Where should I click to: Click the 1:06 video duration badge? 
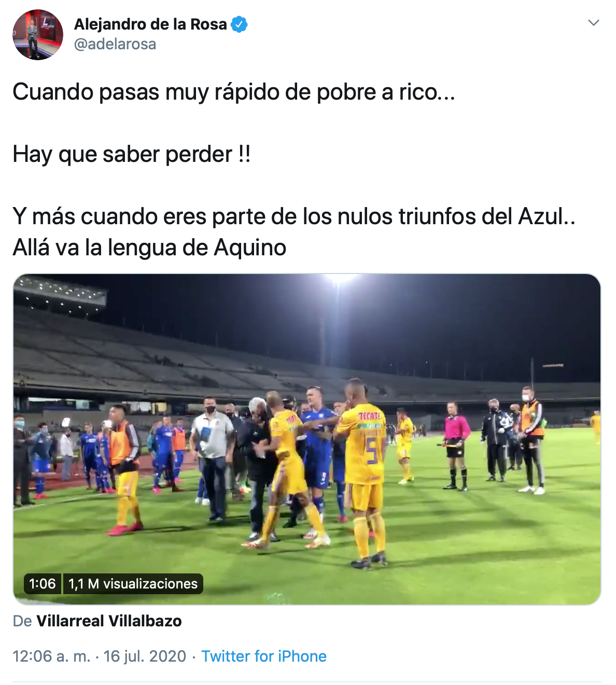coord(43,584)
